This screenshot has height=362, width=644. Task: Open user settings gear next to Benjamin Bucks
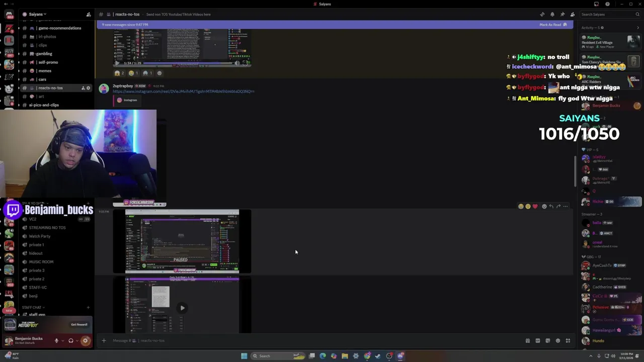click(85, 341)
